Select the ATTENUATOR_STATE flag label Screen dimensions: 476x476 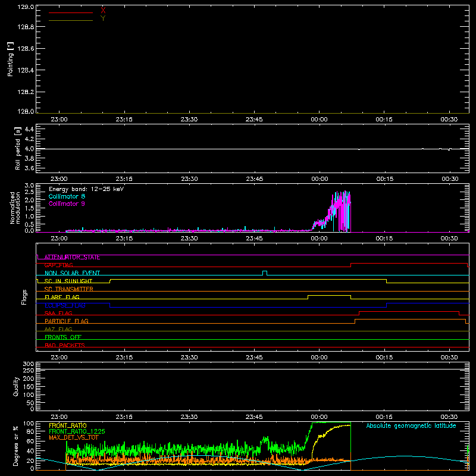tap(72, 258)
